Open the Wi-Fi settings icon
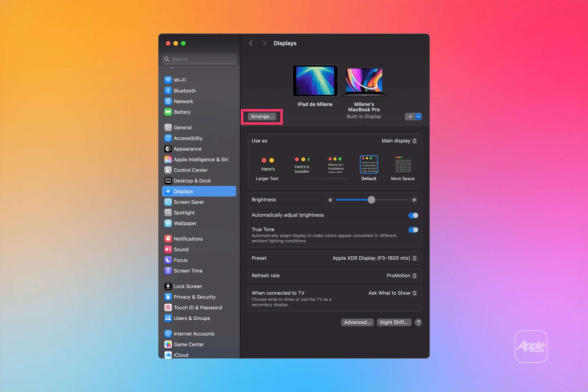The image size is (588, 392). [x=168, y=80]
